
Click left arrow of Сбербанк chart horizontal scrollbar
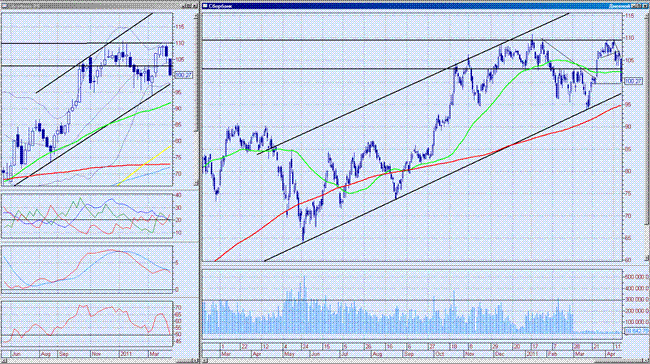coord(204,361)
